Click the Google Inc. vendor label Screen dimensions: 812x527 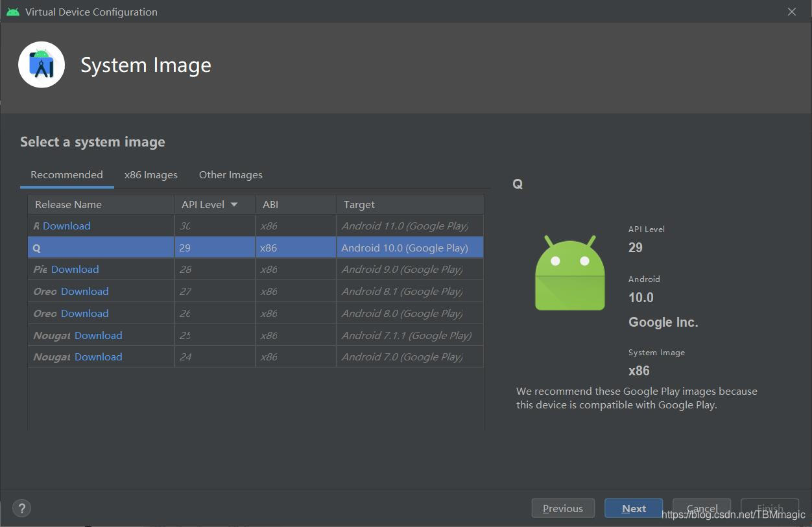[663, 322]
